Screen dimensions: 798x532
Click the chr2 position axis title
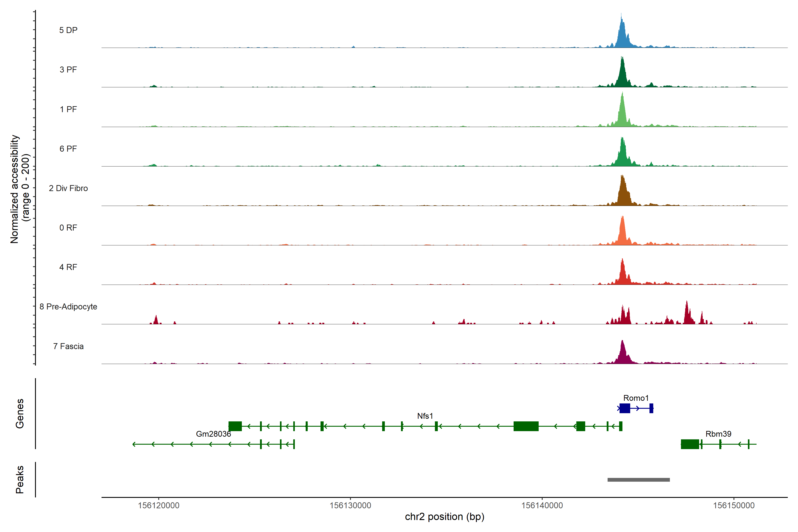point(444,517)
